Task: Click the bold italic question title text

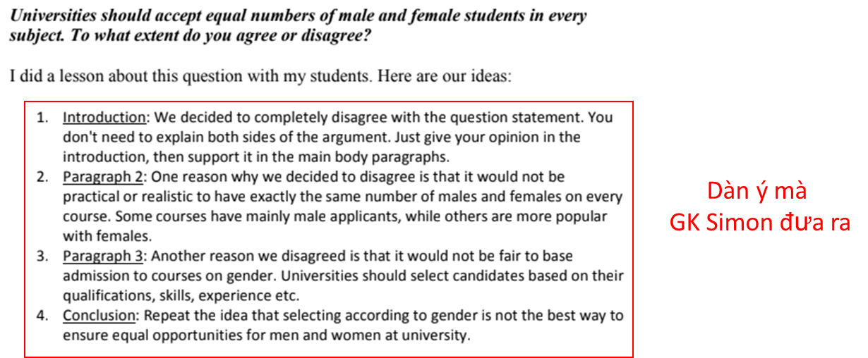Action: click(297, 25)
